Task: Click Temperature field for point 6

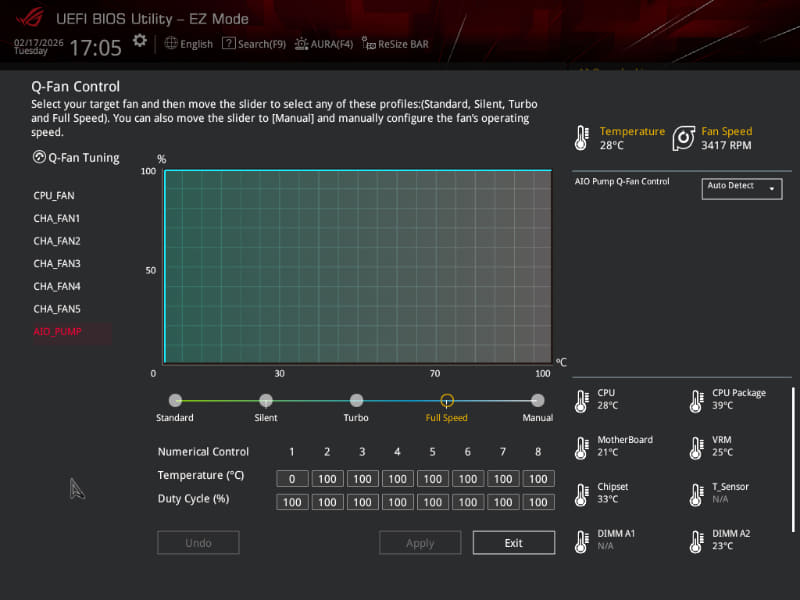Action: pyautogui.click(x=468, y=479)
